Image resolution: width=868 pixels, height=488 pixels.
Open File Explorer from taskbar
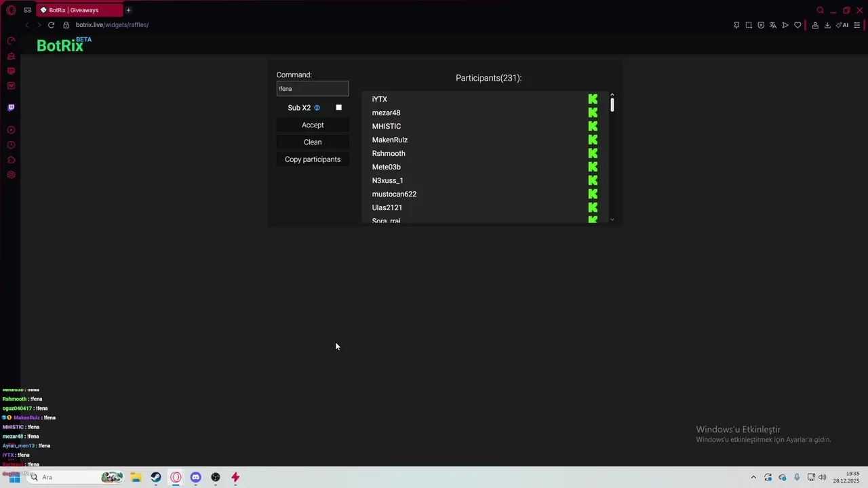click(x=136, y=477)
